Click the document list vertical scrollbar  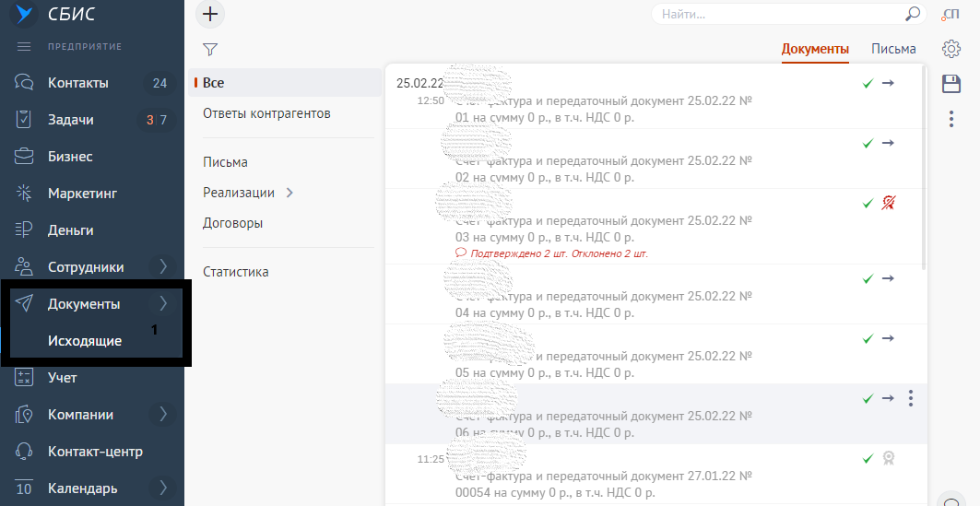coord(925,168)
